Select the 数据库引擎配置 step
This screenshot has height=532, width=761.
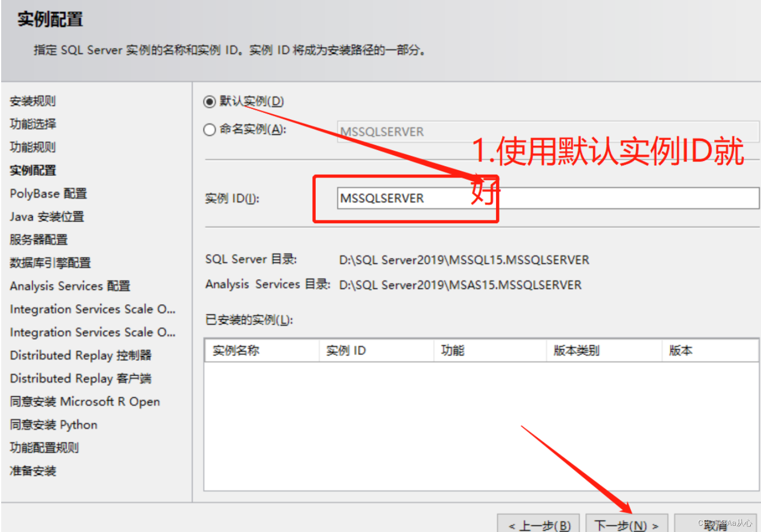coord(50,263)
